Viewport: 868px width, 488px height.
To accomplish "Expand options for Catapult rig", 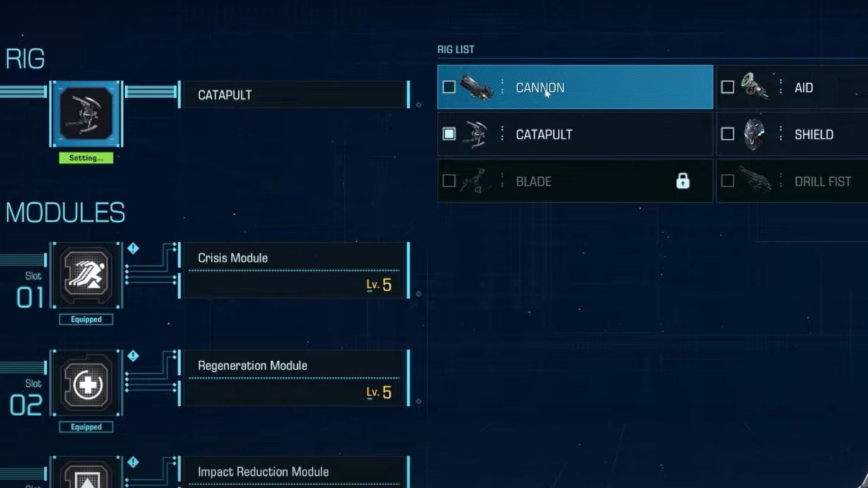I will click(x=502, y=134).
